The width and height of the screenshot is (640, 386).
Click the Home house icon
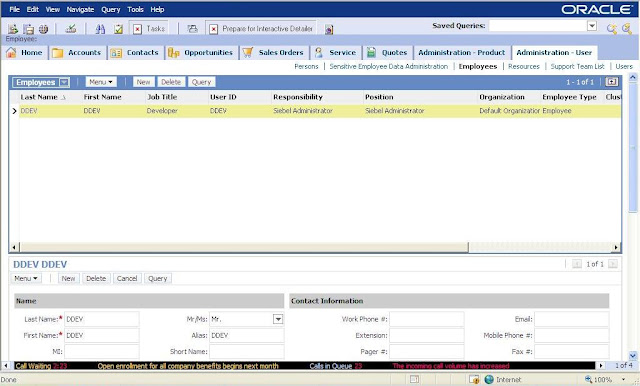click(11, 52)
